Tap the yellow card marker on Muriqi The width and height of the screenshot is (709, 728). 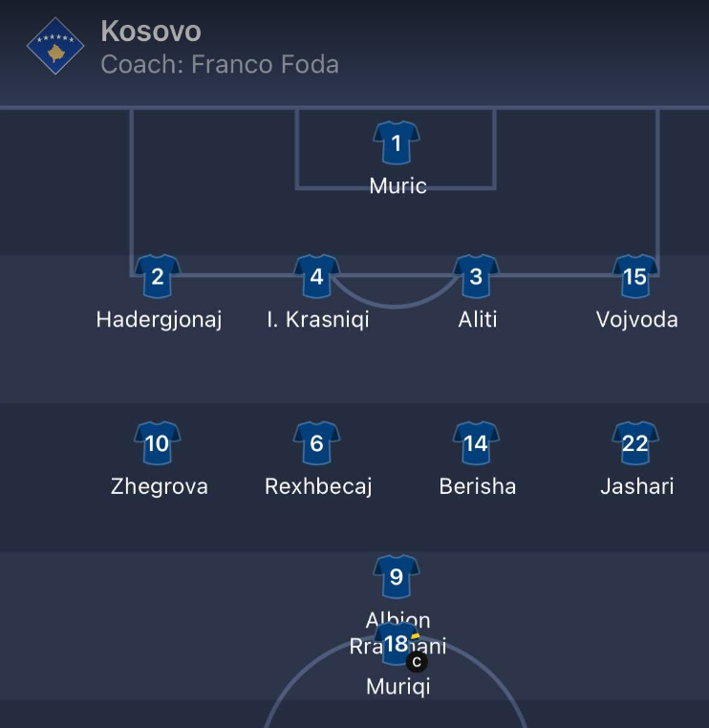click(415, 636)
